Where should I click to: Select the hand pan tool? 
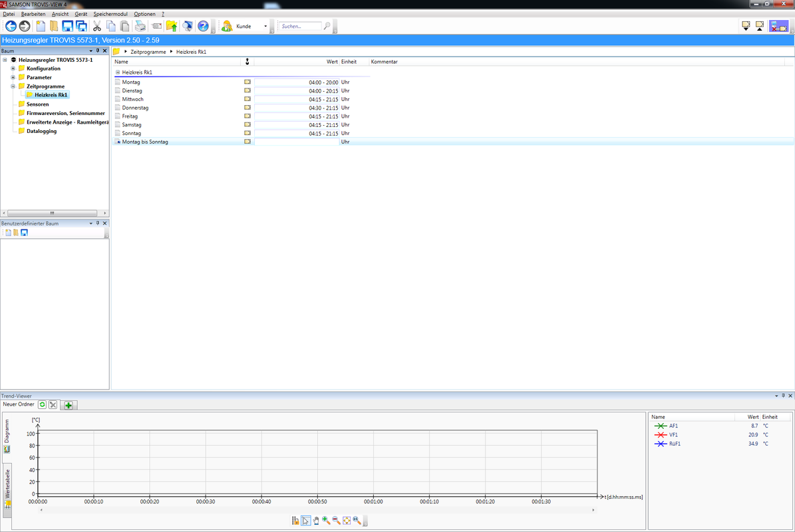(x=316, y=520)
